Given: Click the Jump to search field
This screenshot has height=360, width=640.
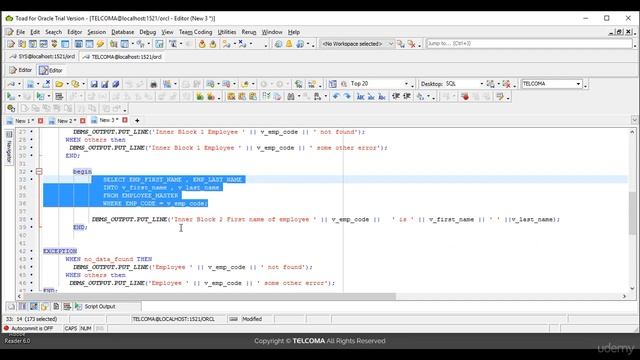Looking at the screenshot, I should [529, 43].
